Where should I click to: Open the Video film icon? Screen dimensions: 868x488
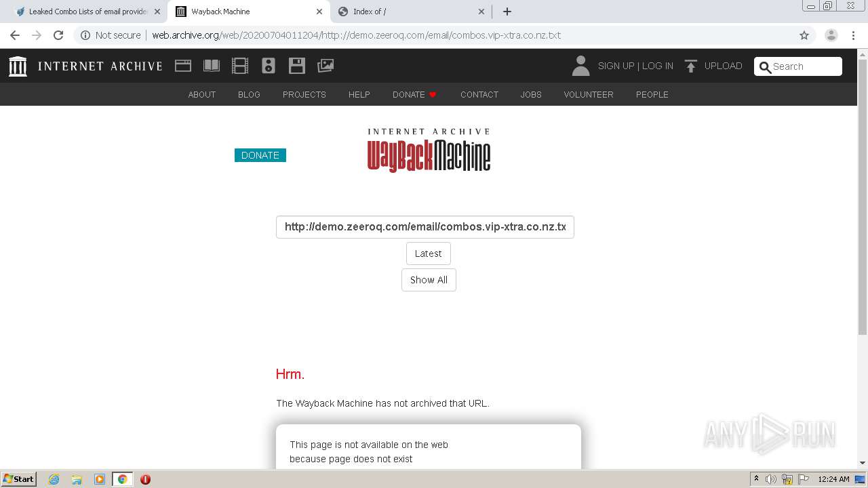pyautogui.click(x=240, y=66)
